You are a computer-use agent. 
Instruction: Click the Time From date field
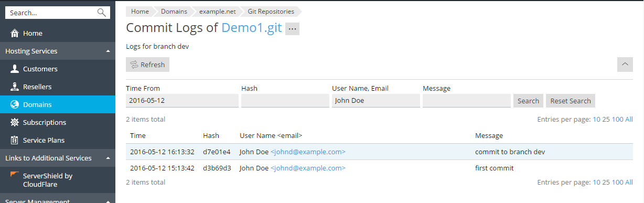[182, 101]
